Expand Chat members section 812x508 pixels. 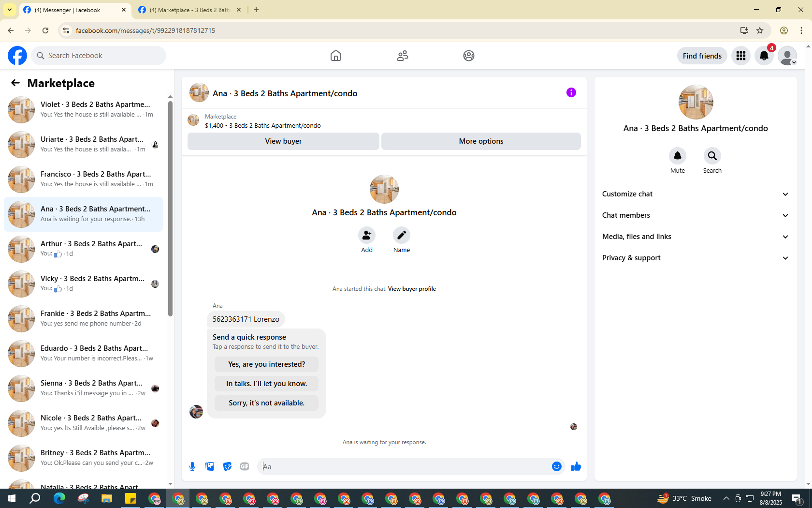696,215
